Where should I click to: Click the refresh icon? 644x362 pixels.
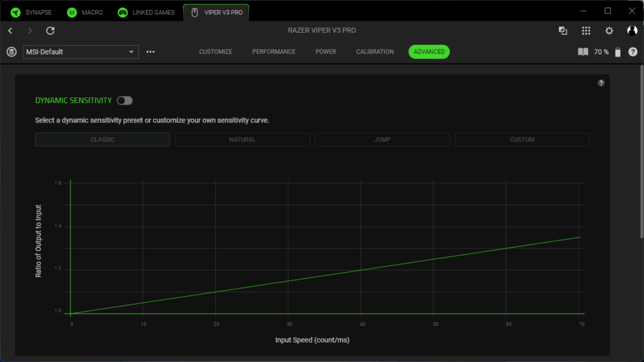(50, 31)
